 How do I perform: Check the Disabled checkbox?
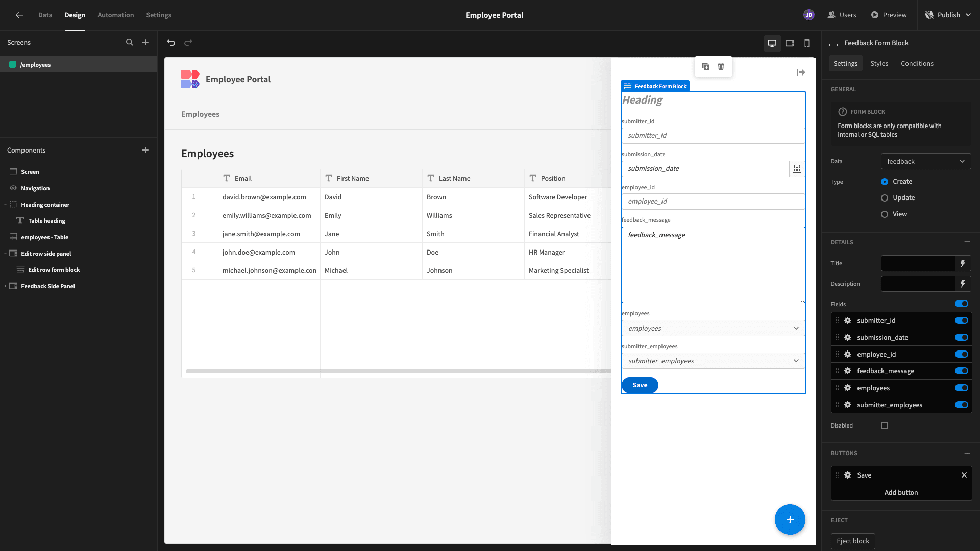(x=885, y=425)
